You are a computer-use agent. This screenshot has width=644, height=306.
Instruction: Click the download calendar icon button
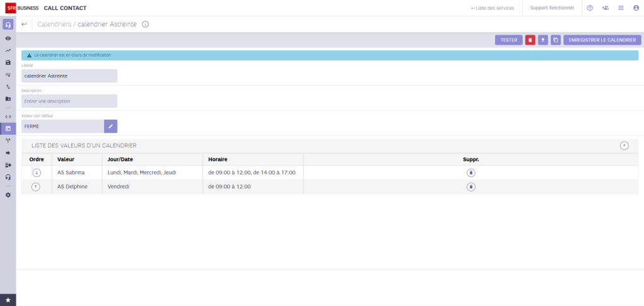(543, 40)
